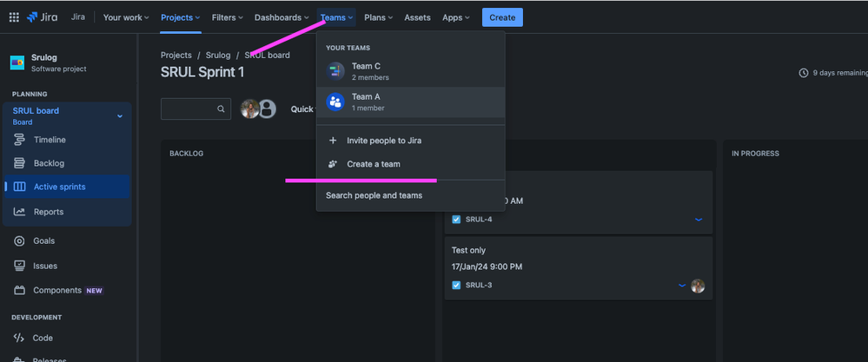Open the app switcher grid icon
868x362 pixels.
coord(14,17)
